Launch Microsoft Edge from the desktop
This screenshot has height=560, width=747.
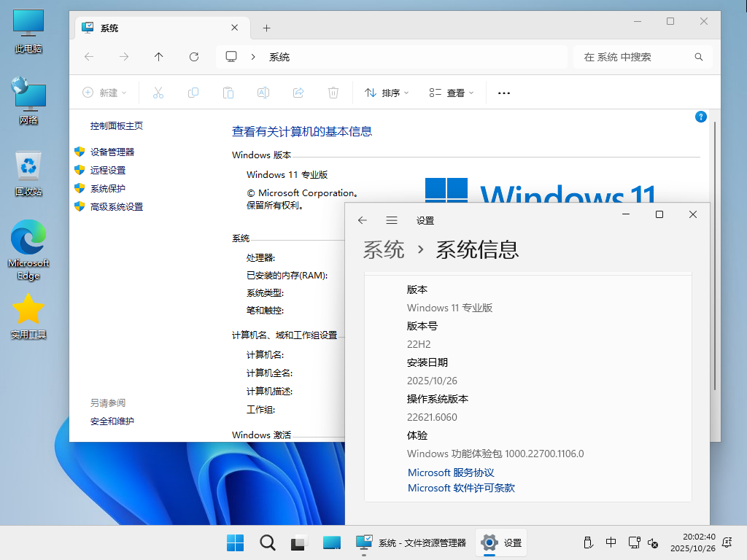coord(28,241)
